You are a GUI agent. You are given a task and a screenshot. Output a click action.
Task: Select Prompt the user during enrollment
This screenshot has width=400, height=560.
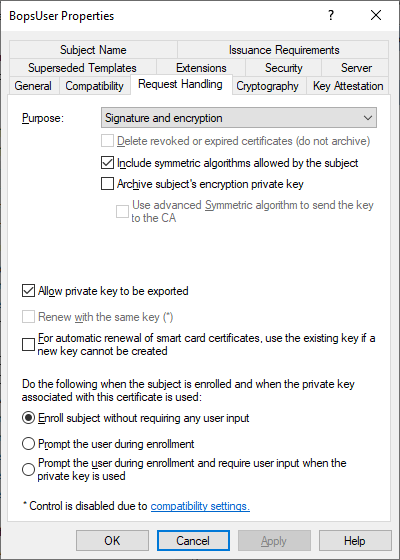coord(28,444)
